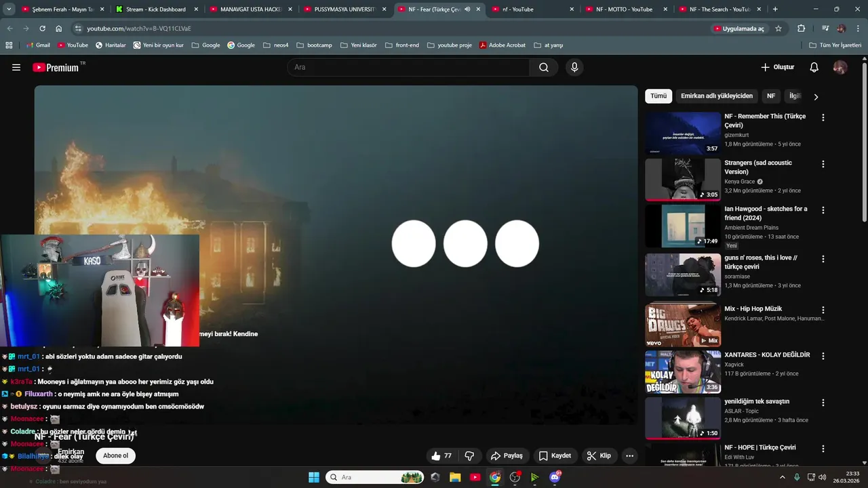This screenshot has height=488, width=868.
Task: Open Chrome apps grid in bookmarks bar
Action: click(9, 45)
